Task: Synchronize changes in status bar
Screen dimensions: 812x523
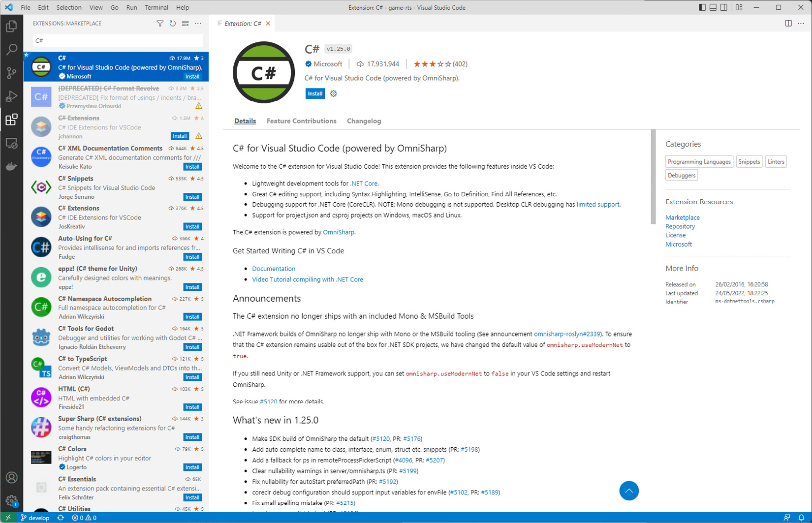Action: point(61,518)
